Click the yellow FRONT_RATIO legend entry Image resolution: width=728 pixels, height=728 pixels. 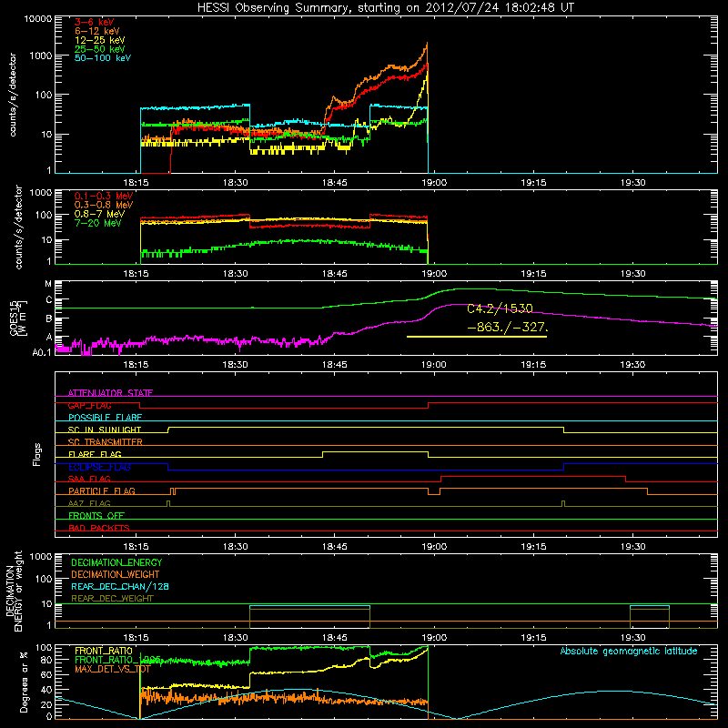(104, 651)
